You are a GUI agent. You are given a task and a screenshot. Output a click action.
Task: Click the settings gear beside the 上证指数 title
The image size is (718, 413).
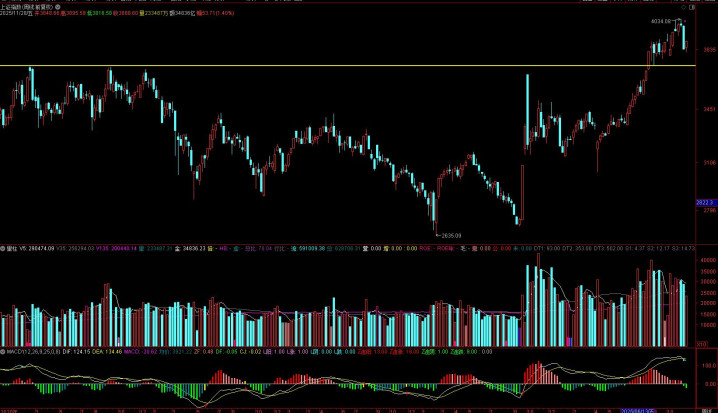click(x=57, y=6)
